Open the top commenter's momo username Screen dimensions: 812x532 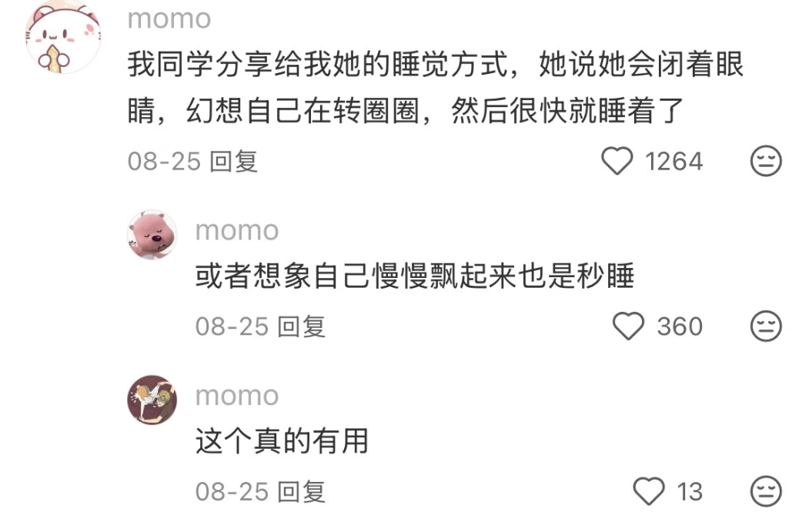pos(169,19)
